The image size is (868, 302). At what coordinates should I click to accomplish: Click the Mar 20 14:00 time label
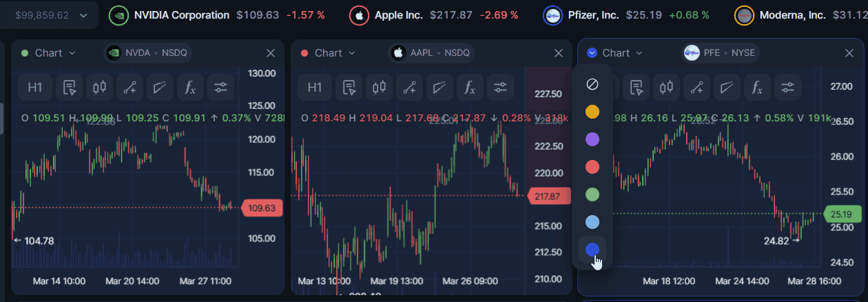[x=132, y=281]
